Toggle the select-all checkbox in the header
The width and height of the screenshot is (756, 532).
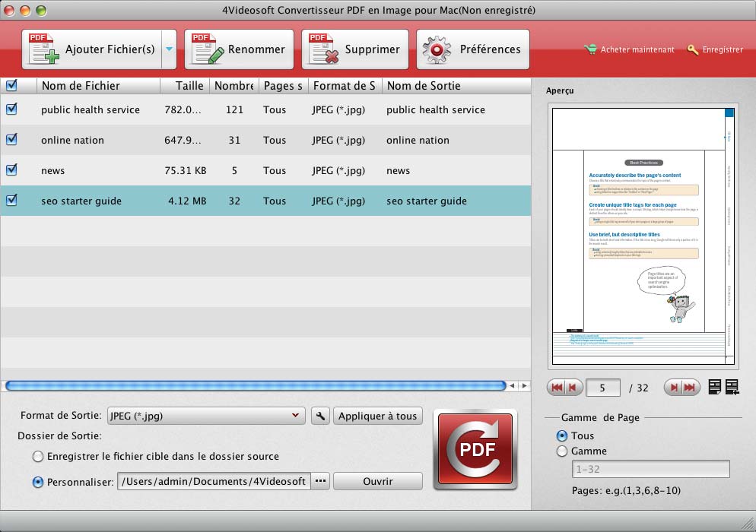tap(11, 86)
